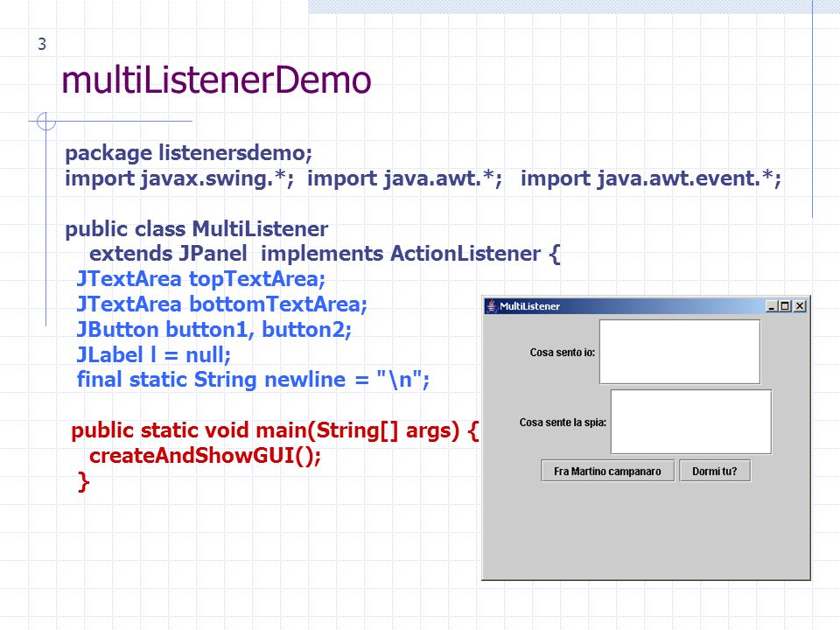Click the 'import java.awt.event.*;' statement
The height and width of the screenshot is (630, 840).
pos(651,178)
